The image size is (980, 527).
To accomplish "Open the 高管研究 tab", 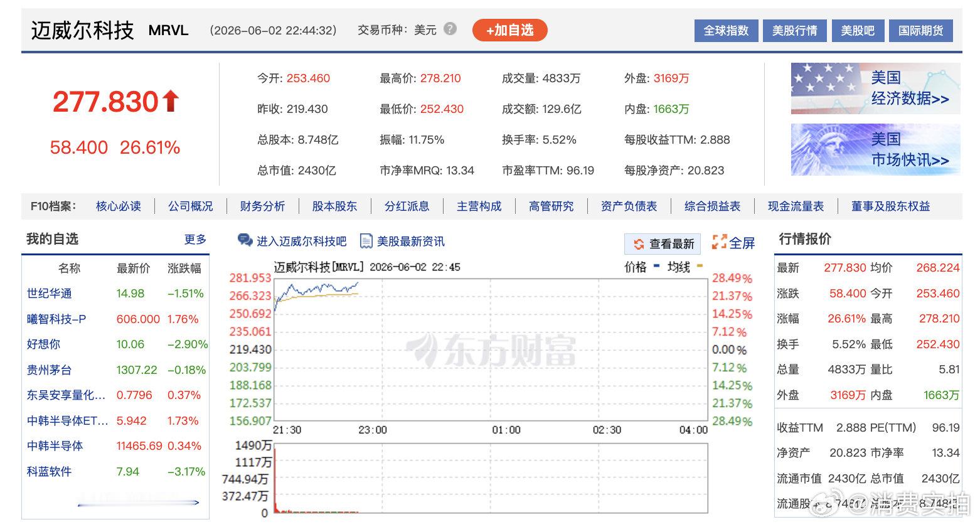I will click(551, 206).
